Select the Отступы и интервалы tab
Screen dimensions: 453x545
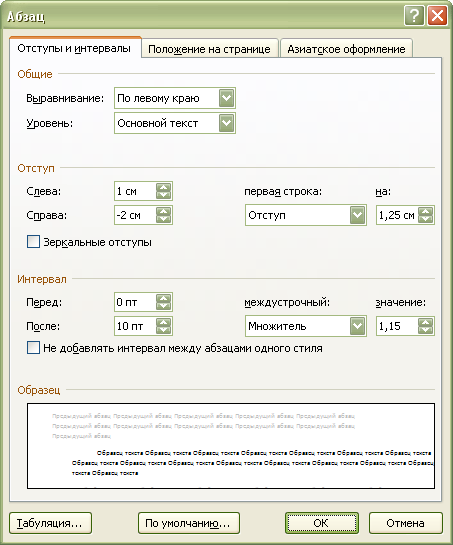tap(75, 48)
